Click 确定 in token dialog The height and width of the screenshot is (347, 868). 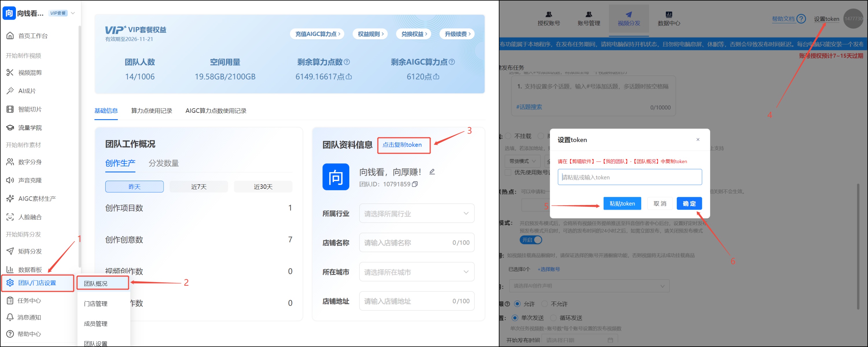689,204
